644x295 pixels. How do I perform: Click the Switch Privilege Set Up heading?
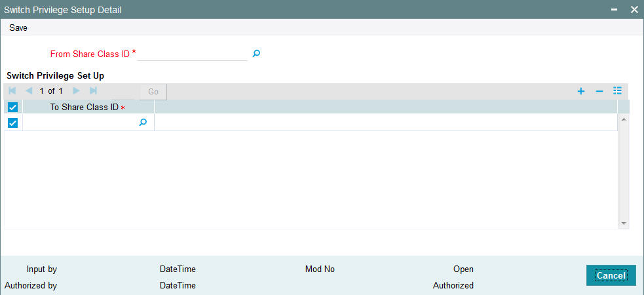pyautogui.click(x=56, y=75)
